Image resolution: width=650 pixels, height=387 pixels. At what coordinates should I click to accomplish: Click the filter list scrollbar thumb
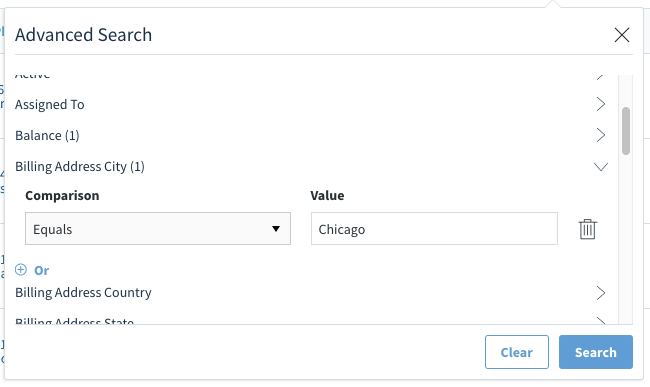click(626, 131)
